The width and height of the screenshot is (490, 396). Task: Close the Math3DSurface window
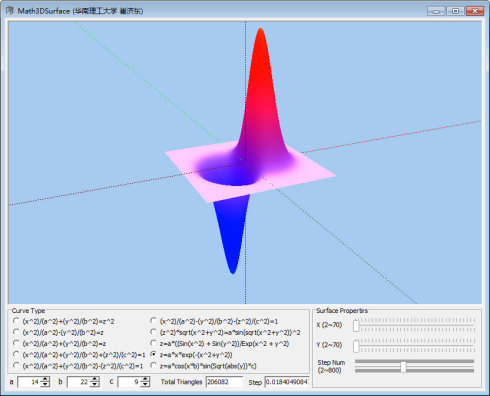(475, 11)
